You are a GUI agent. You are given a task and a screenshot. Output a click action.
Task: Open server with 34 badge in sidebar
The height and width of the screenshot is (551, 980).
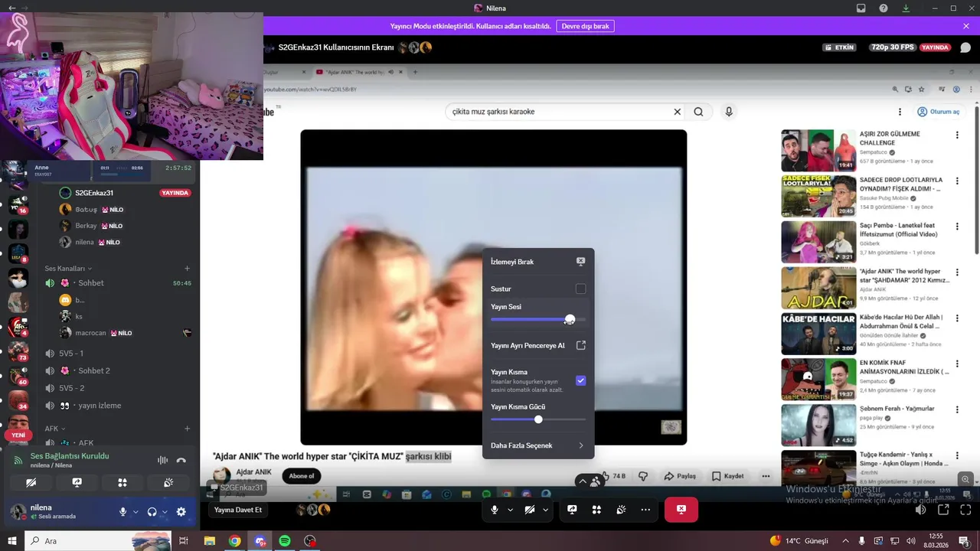pos(18,400)
